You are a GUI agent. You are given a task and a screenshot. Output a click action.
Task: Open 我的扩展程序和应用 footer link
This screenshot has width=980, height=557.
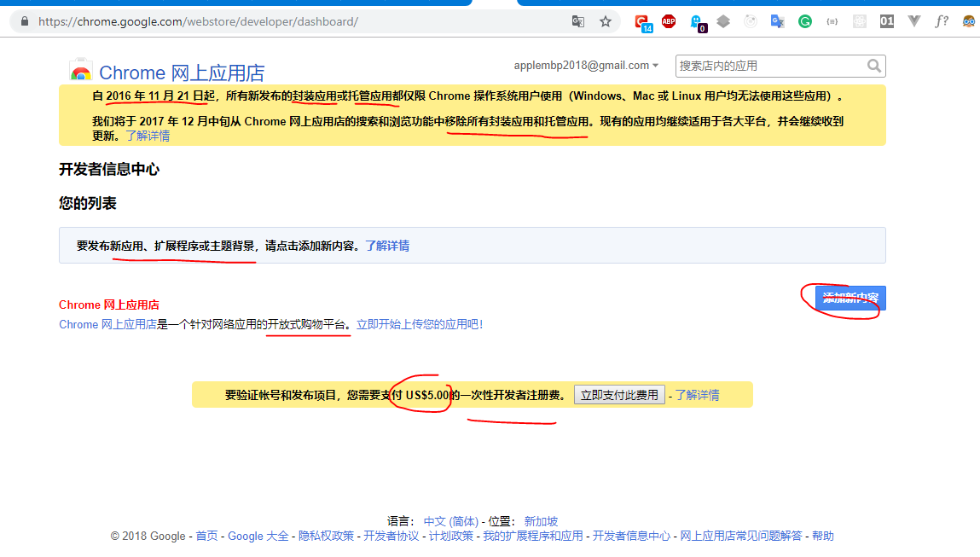(x=532, y=536)
